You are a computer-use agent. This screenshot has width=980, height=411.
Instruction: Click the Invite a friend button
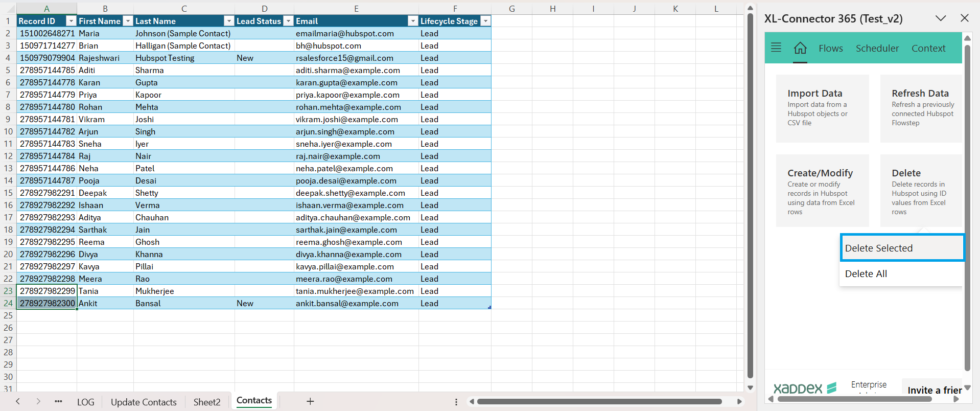[932, 389]
